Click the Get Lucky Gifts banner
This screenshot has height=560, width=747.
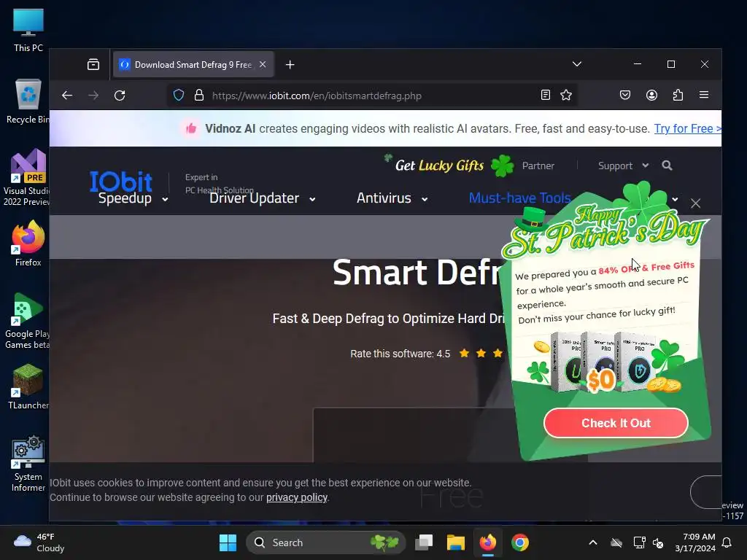click(449, 165)
